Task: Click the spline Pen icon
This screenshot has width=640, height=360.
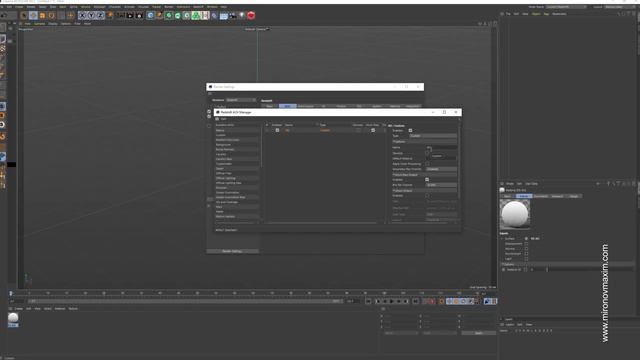Action: pyautogui.click(x=159, y=16)
